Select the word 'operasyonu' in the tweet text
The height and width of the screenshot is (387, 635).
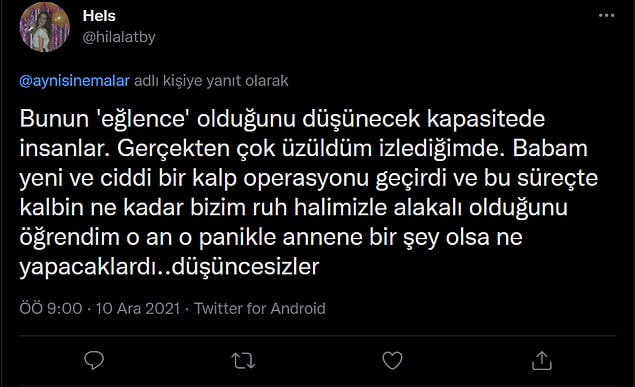(306, 179)
